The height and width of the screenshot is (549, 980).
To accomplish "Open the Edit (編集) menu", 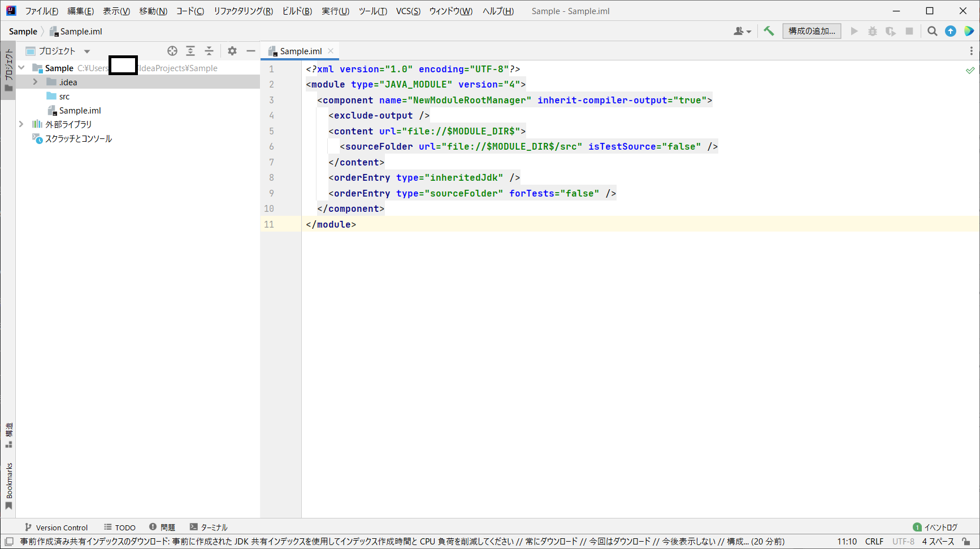I will [x=80, y=11].
